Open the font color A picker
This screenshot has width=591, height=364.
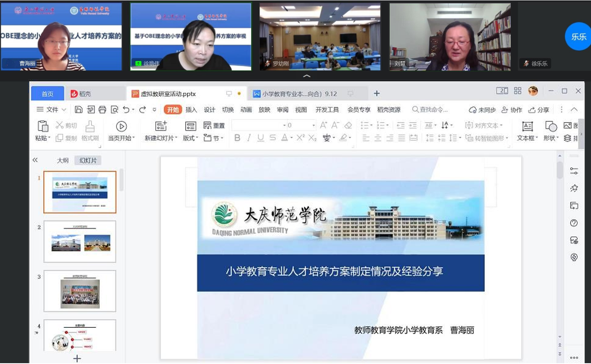[x=284, y=138]
